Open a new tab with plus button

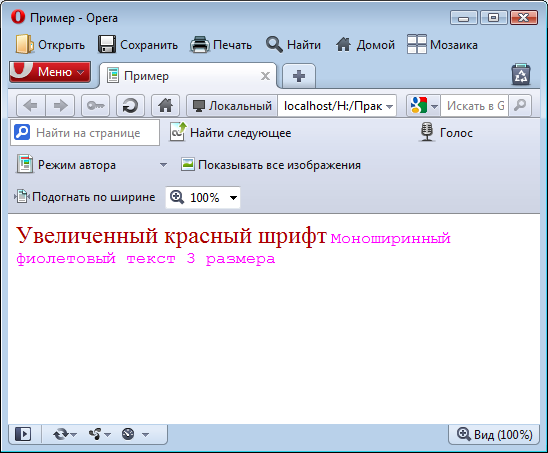click(x=299, y=76)
